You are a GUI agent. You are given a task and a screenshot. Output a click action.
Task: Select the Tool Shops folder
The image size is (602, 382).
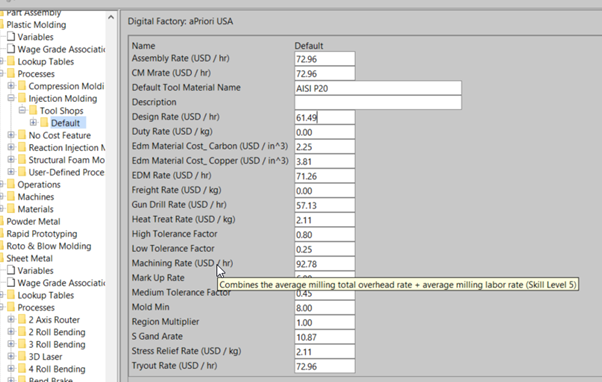tap(56, 111)
